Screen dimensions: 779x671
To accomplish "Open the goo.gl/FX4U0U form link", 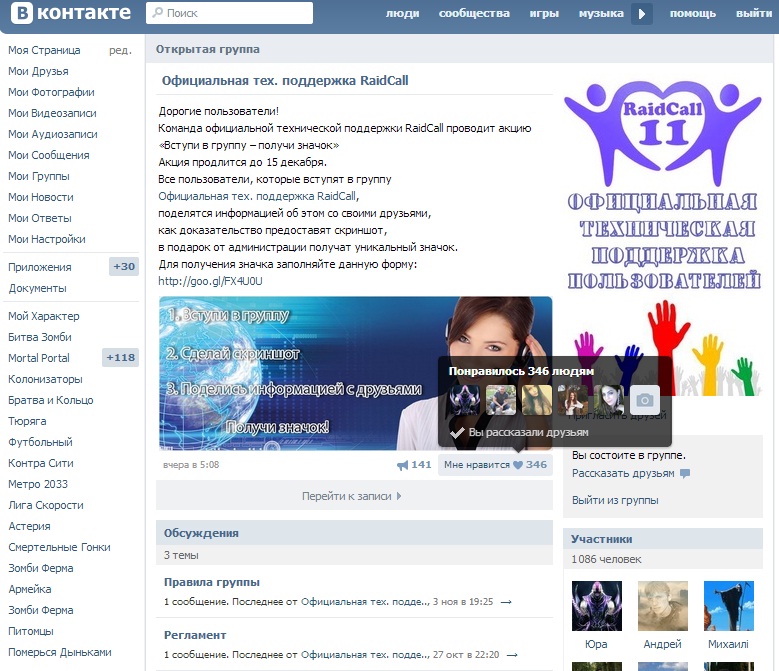I will coord(210,281).
